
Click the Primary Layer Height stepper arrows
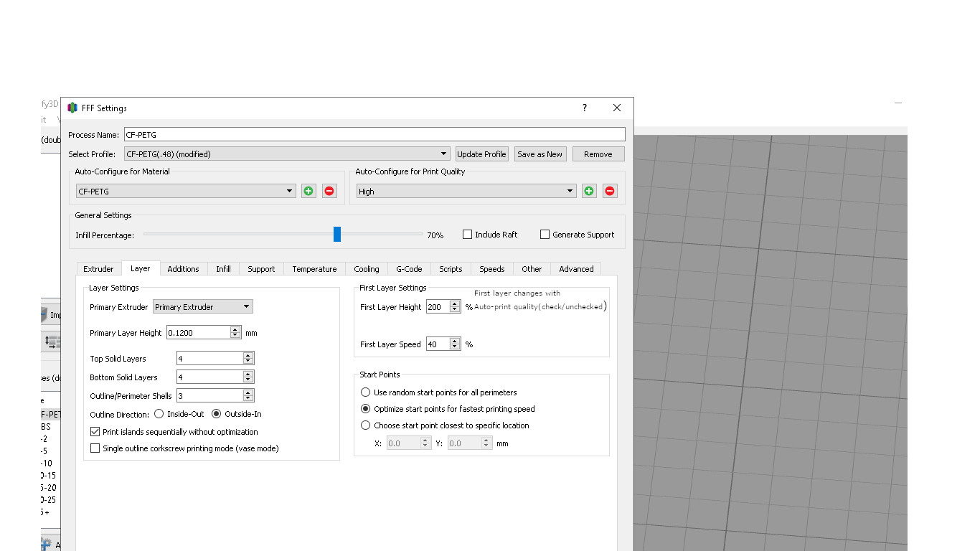(x=235, y=332)
